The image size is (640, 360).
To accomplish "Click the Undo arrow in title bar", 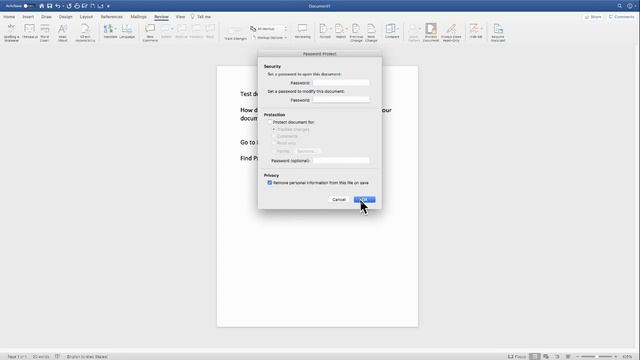I will 58,6.
